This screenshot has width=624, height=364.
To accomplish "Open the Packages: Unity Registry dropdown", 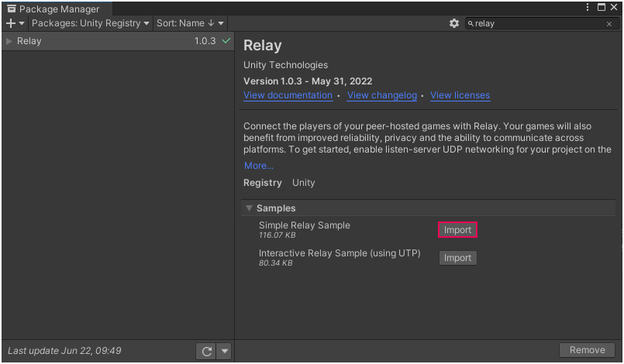I will click(x=91, y=23).
